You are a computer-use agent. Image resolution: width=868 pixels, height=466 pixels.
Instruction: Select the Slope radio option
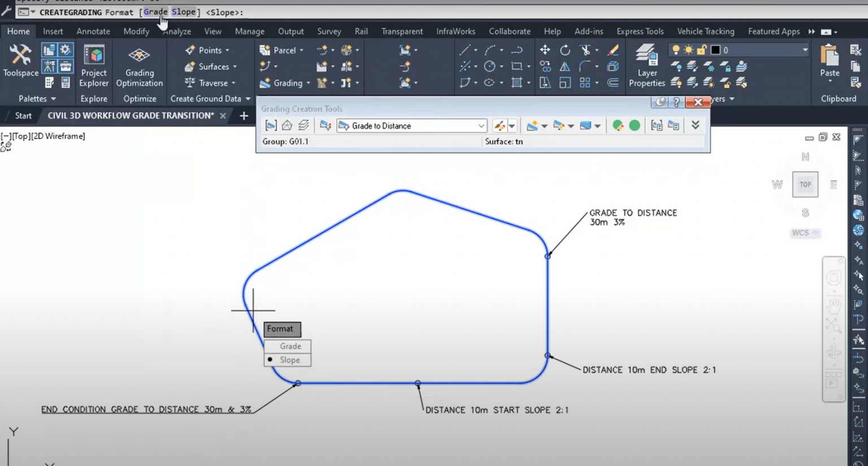[x=289, y=360]
